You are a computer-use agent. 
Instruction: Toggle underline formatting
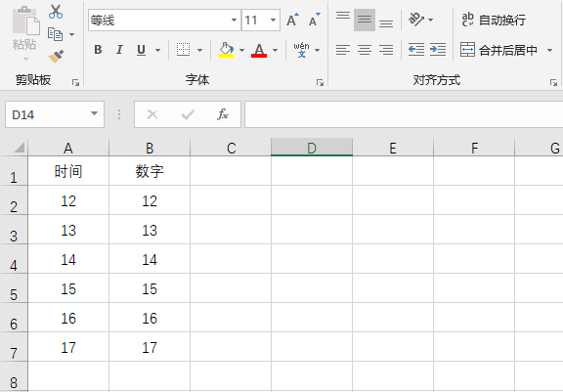[141, 50]
